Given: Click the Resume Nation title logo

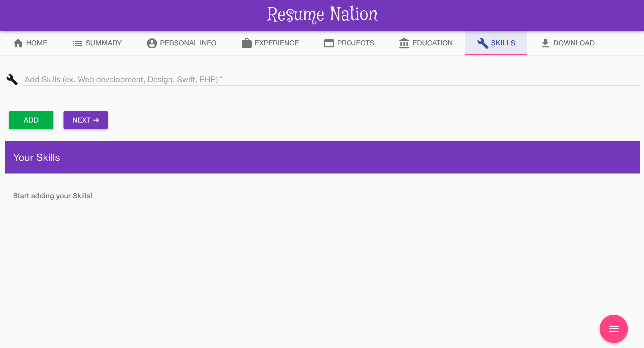Looking at the screenshot, I should pos(322,15).
